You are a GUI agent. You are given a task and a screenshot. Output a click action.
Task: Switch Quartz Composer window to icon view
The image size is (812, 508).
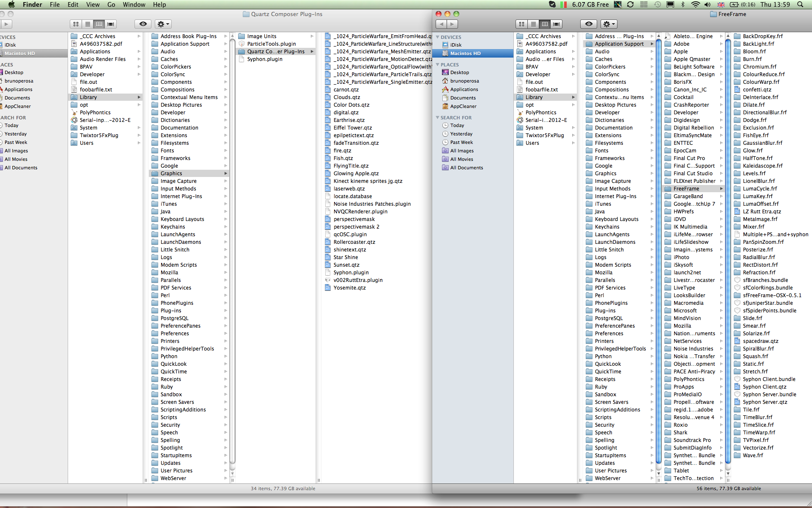coord(76,24)
